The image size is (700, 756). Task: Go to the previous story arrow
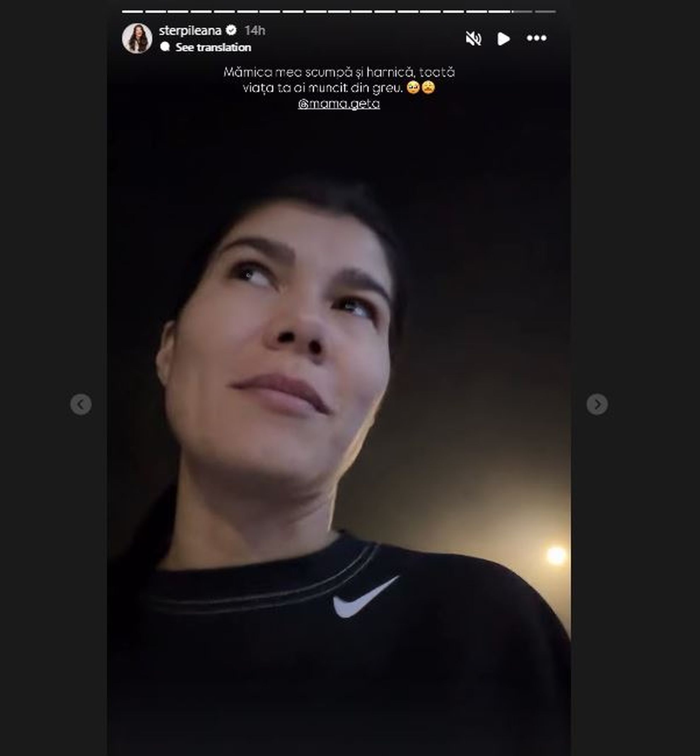[81, 404]
